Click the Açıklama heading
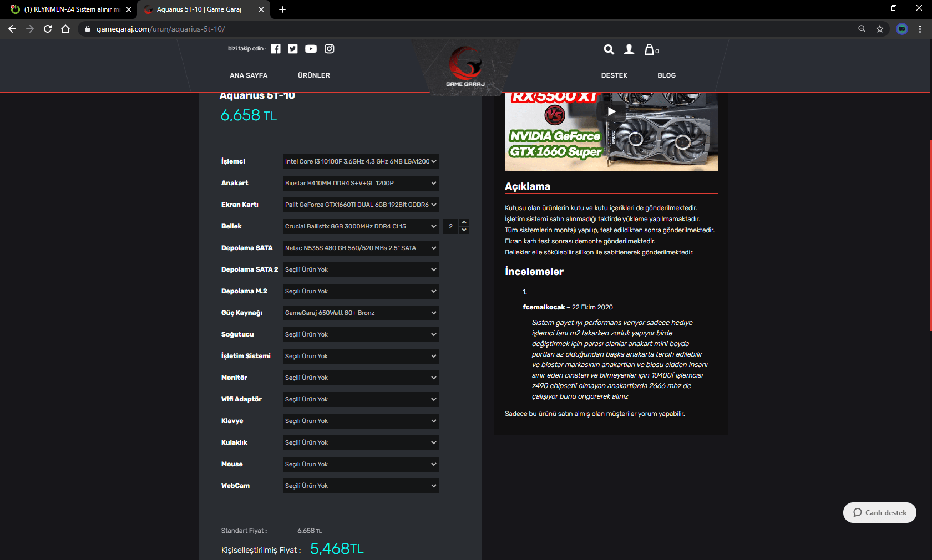This screenshot has height=560, width=932. (528, 186)
